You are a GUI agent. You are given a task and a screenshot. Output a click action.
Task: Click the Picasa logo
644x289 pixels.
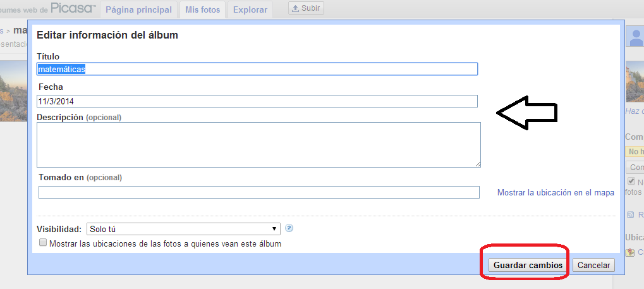pos(74,9)
